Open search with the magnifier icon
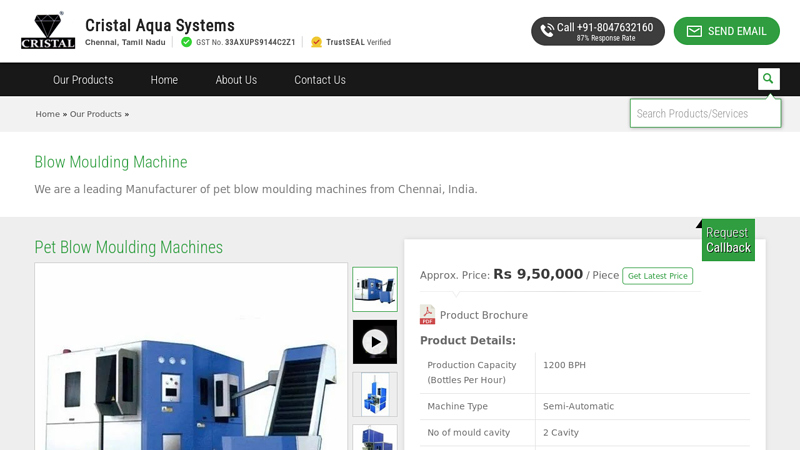This screenshot has height=450, width=800. (x=768, y=79)
